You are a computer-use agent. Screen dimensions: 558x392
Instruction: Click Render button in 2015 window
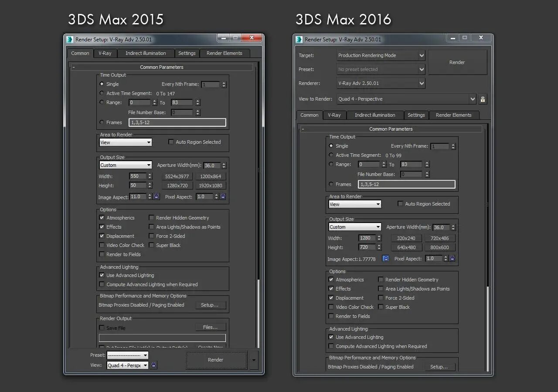coord(216,360)
